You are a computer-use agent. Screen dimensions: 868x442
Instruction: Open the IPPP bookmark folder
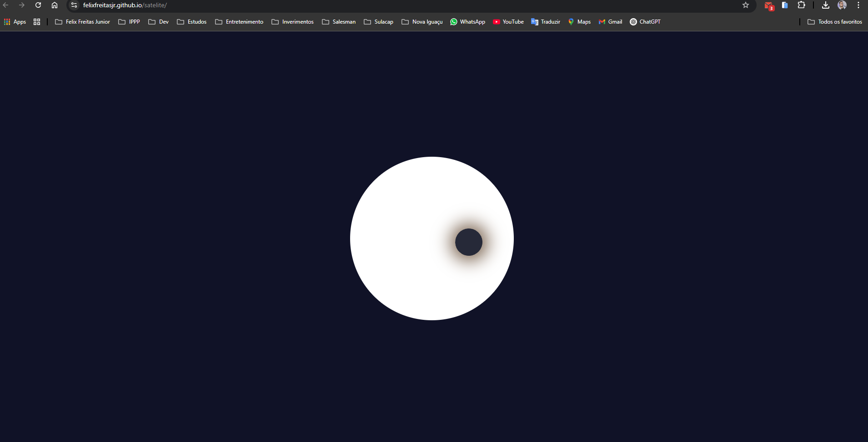pos(129,22)
